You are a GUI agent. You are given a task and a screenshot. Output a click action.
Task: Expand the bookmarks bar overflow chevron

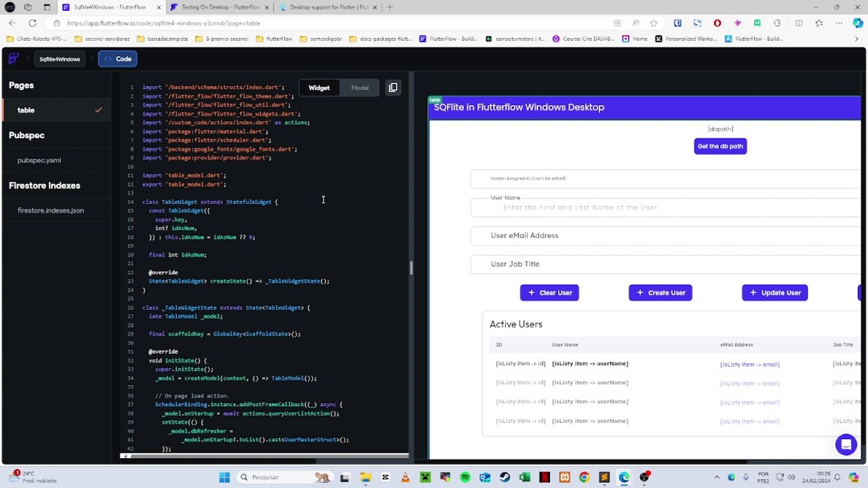pos(856,39)
